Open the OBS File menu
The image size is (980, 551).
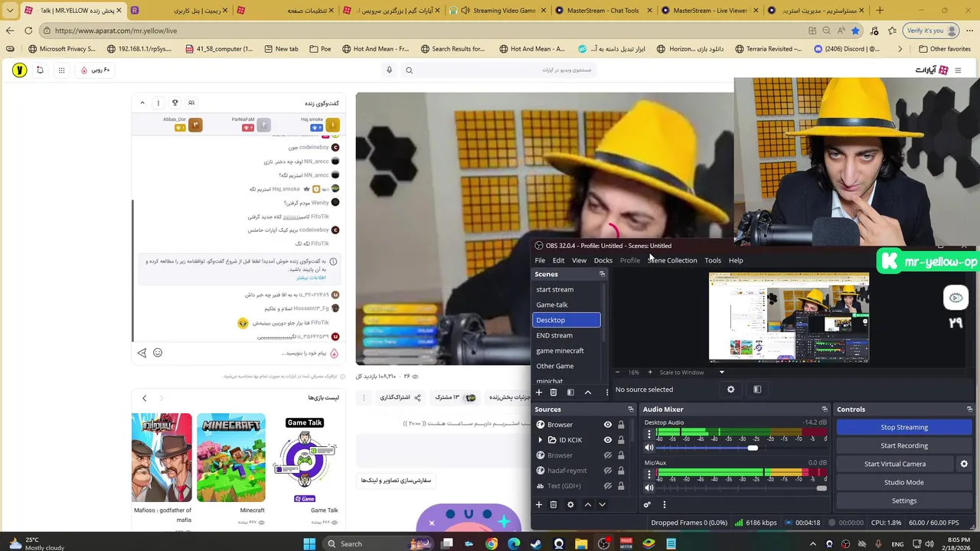pyautogui.click(x=540, y=260)
